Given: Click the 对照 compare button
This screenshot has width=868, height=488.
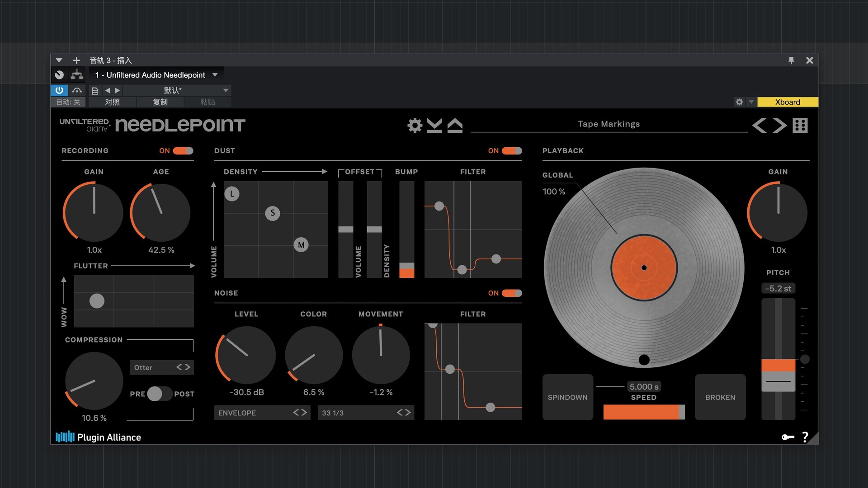Looking at the screenshot, I should coord(113,102).
